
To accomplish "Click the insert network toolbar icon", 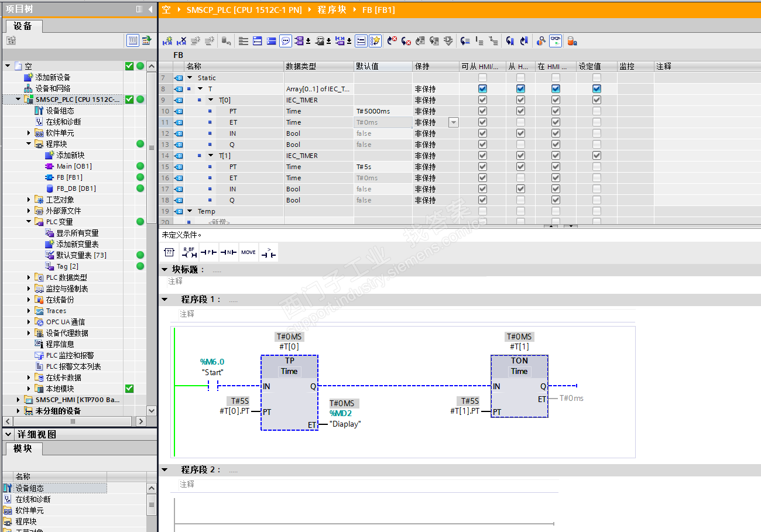I will [x=167, y=41].
